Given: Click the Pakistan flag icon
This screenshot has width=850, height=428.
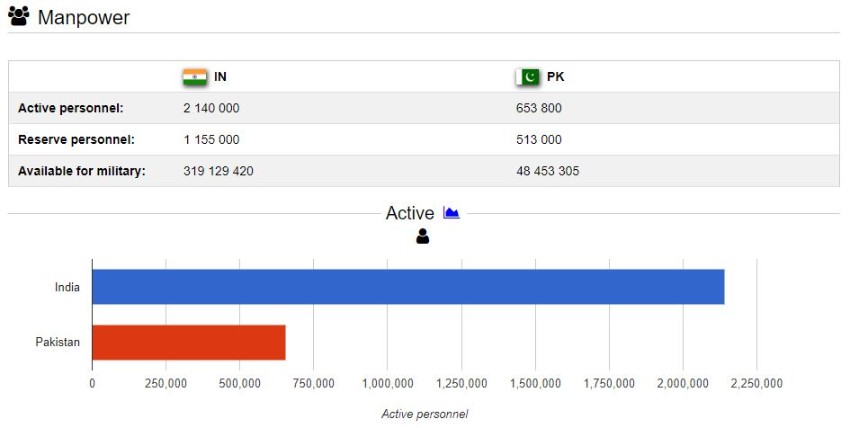Looking at the screenshot, I should [x=527, y=77].
